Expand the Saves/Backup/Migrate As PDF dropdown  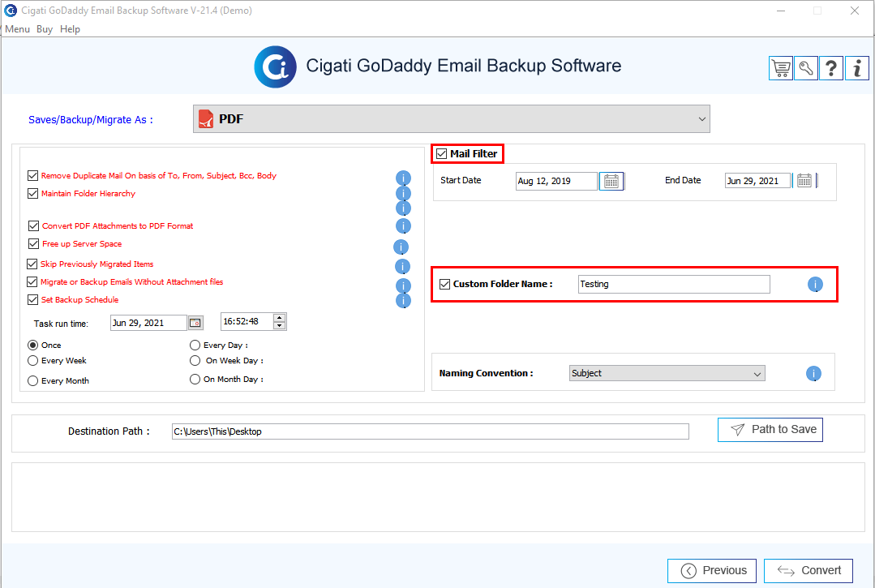(452, 119)
